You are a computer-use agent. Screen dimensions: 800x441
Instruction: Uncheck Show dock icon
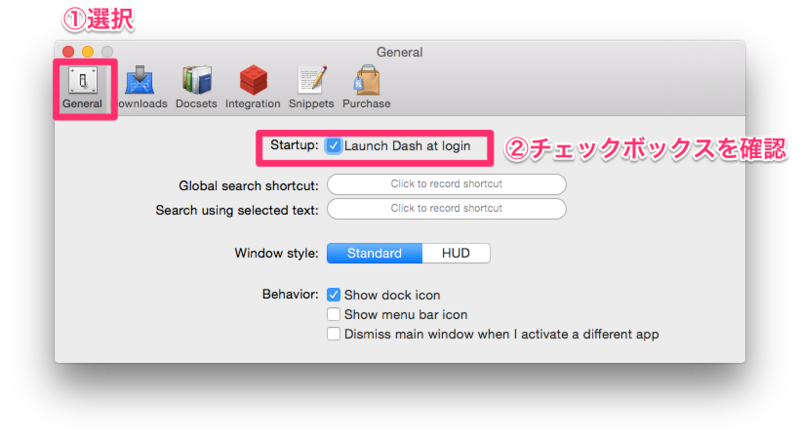pos(333,295)
